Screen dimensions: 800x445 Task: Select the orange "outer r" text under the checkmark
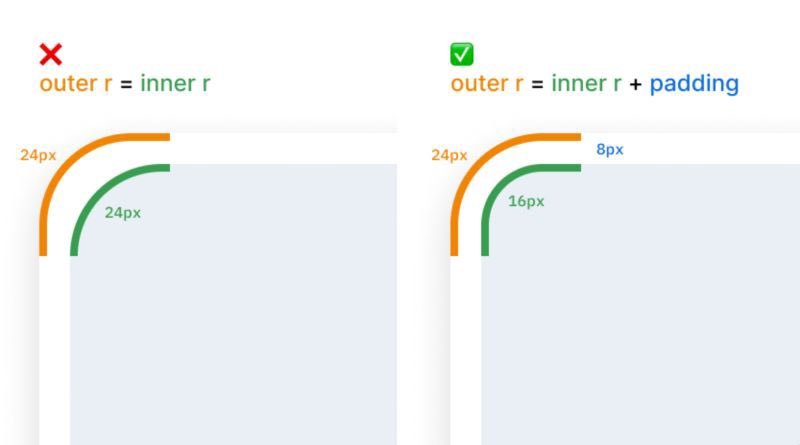[x=487, y=83]
